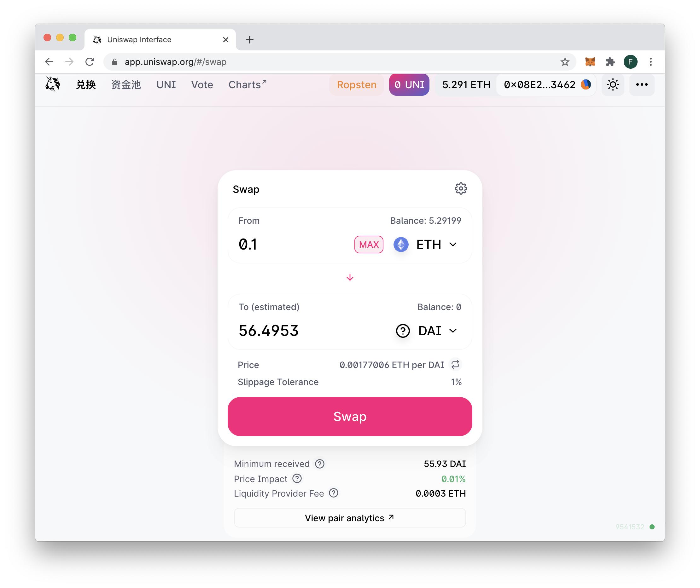Click the Liquidity Provider Fee help icon
The image size is (700, 588).
[334, 493]
